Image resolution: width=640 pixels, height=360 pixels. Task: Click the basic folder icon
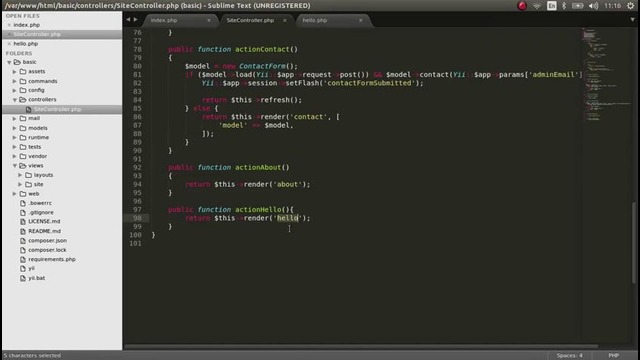click(x=17, y=62)
